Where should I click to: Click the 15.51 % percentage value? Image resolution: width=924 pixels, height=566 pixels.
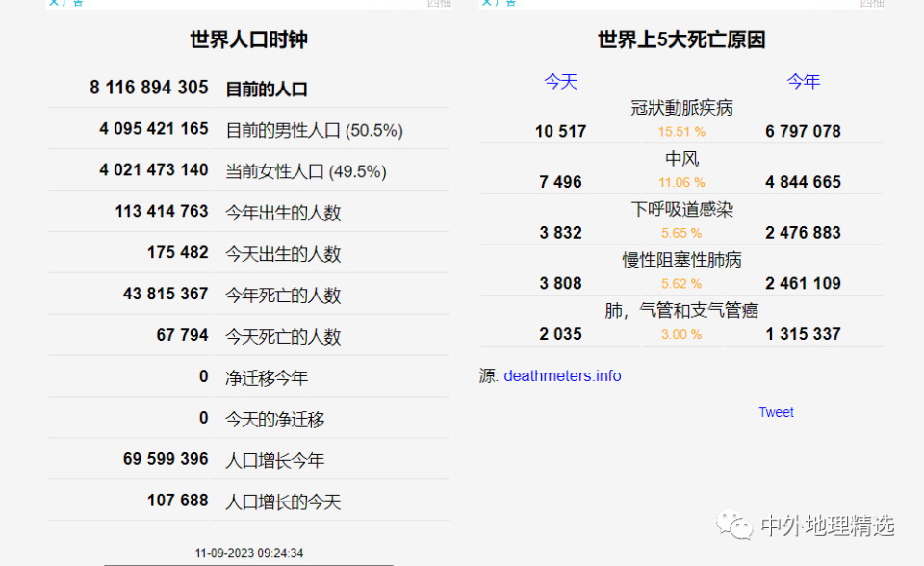[681, 131]
